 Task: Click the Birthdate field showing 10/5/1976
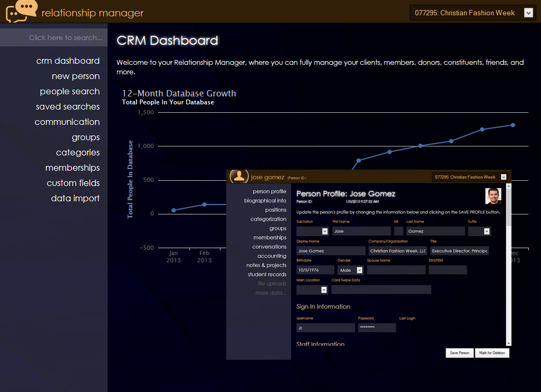pyautogui.click(x=315, y=270)
